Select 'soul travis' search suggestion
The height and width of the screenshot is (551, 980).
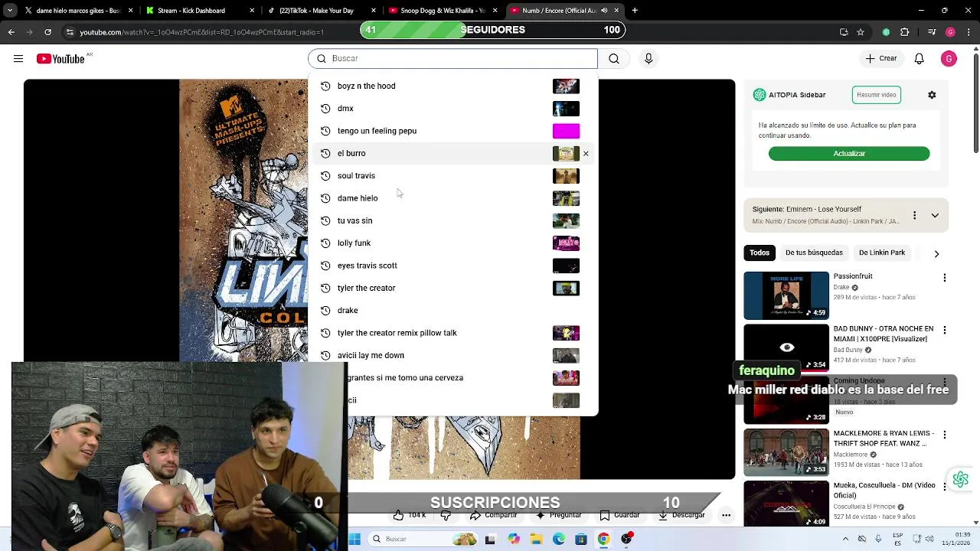[x=452, y=176]
